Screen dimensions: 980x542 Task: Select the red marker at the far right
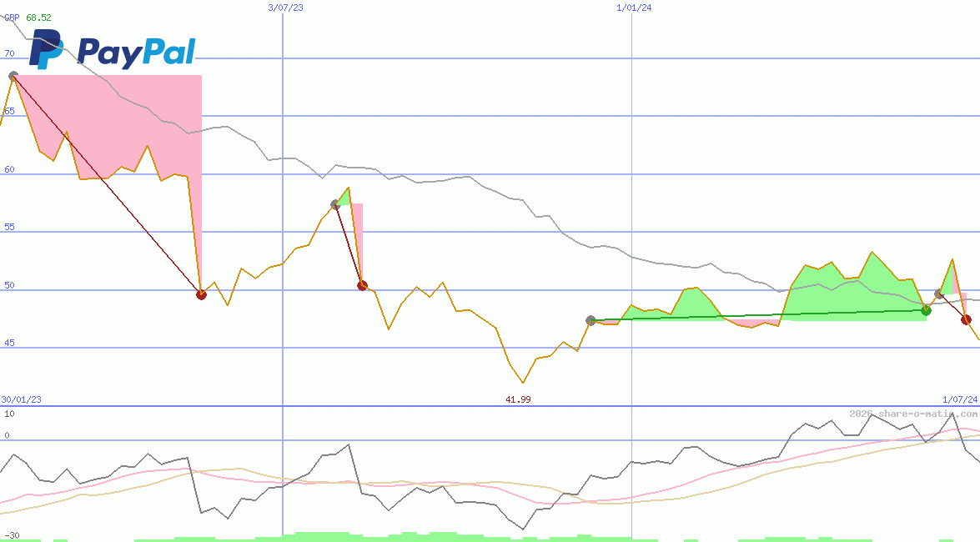pyautogui.click(x=967, y=319)
